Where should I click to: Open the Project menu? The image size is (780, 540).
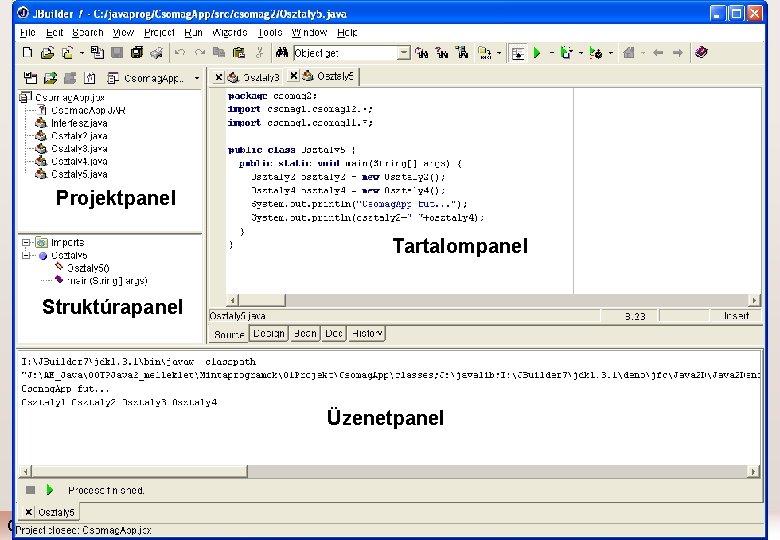click(159, 32)
